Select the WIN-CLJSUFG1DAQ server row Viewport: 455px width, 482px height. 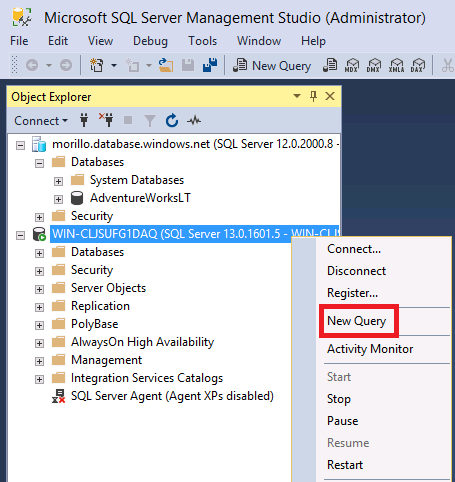[195, 234]
